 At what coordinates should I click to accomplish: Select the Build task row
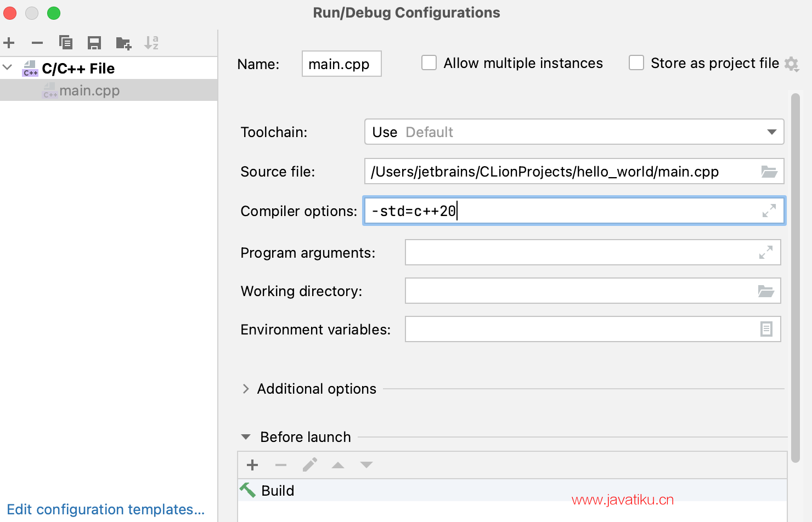512,490
